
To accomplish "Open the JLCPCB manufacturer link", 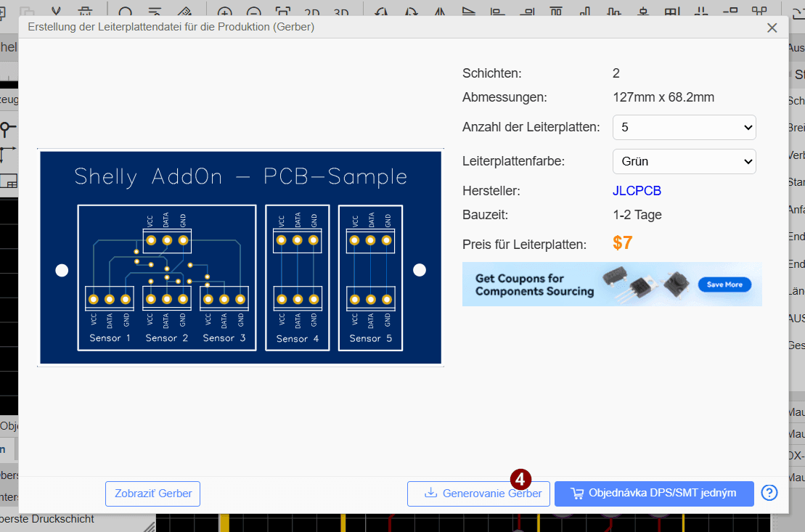I will pyautogui.click(x=637, y=191).
